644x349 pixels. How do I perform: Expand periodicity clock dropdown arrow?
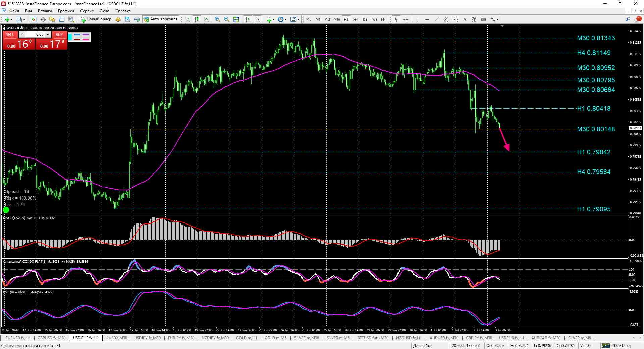click(x=286, y=19)
